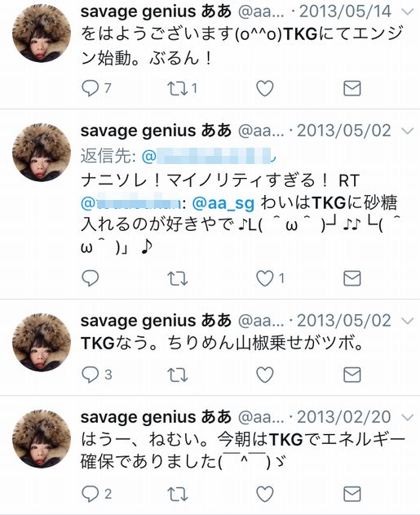Open the dropdown chevron on the 2013/05/14 tweet
420x515 pixels.
tap(408, 12)
